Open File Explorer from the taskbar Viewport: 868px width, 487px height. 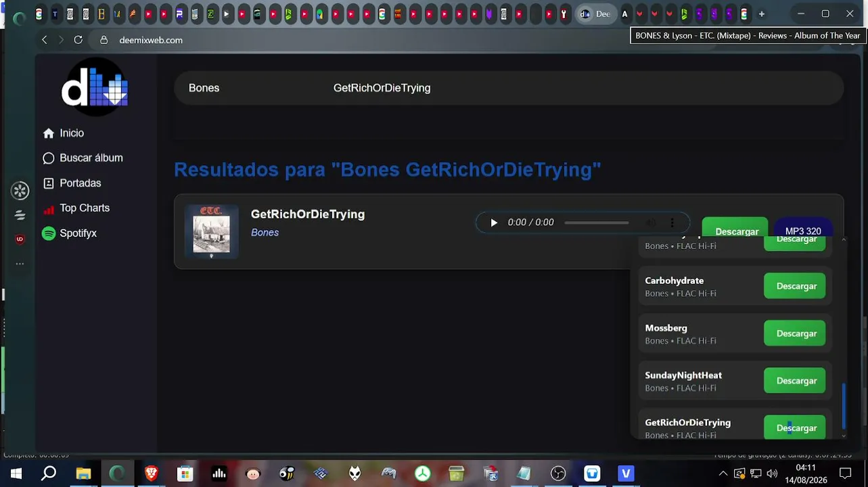click(83, 473)
